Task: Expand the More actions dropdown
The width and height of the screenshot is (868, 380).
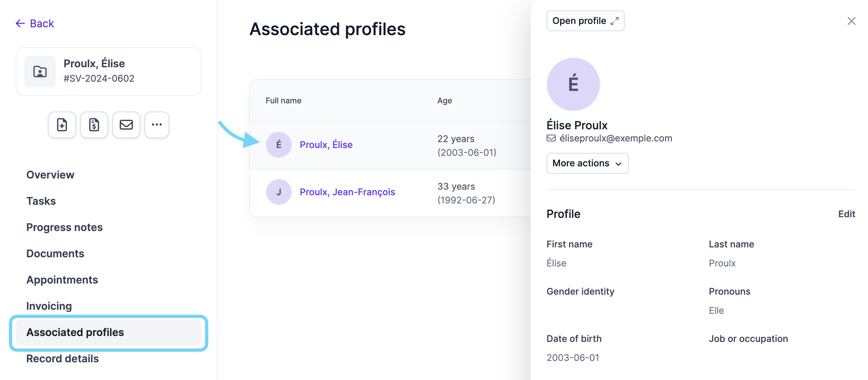Action: pos(587,163)
